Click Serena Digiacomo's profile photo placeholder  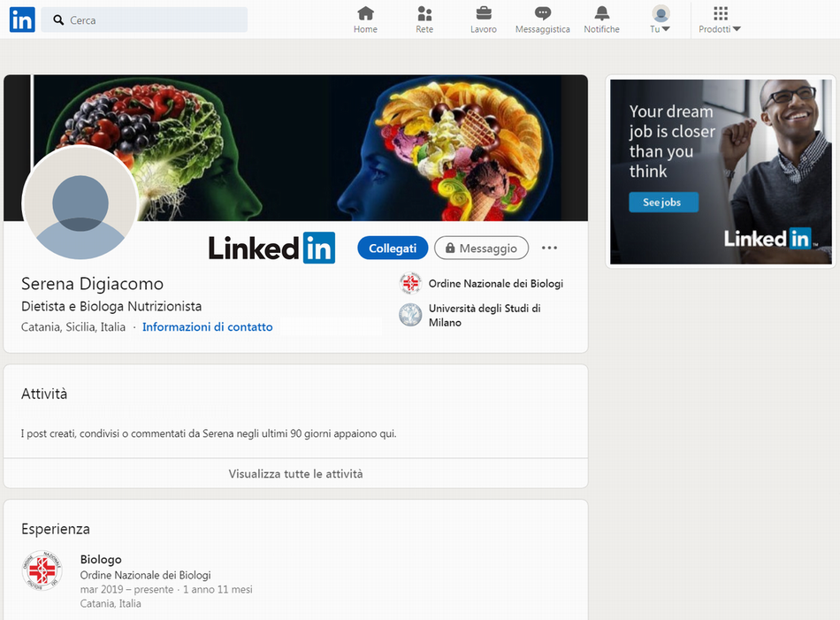pyautogui.click(x=80, y=203)
